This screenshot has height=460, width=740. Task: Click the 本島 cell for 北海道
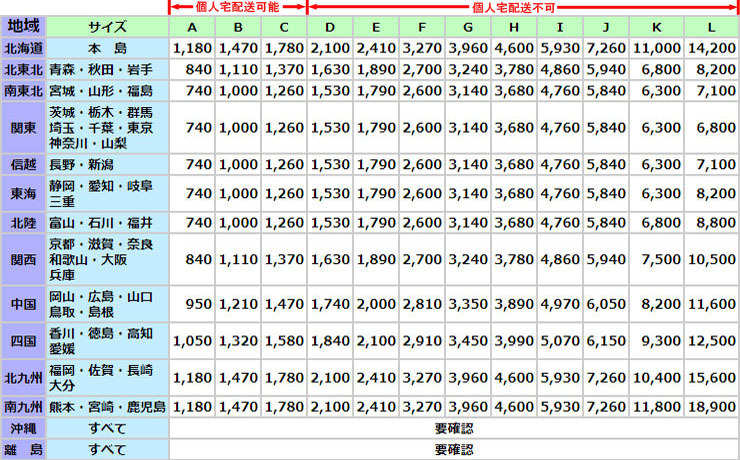[107, 47]
